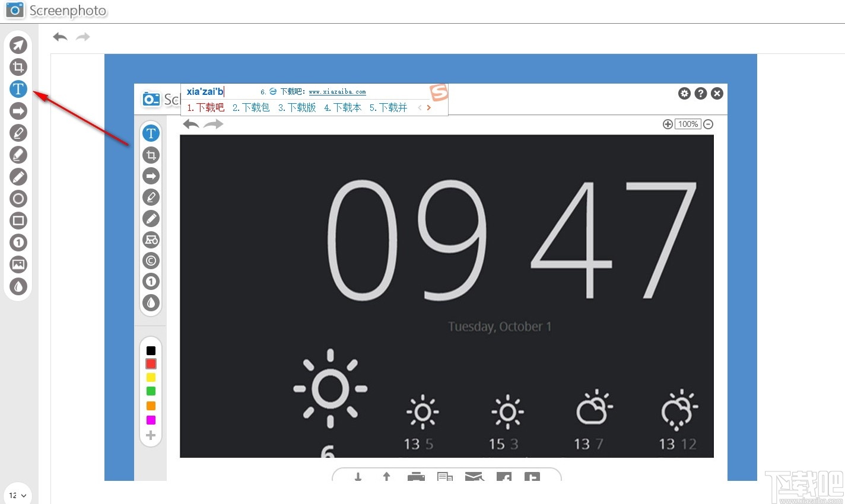Undo the last edit in the top toolbar
Image resolution: width=845 pixels, height=504 pixels.
[60, 37]
